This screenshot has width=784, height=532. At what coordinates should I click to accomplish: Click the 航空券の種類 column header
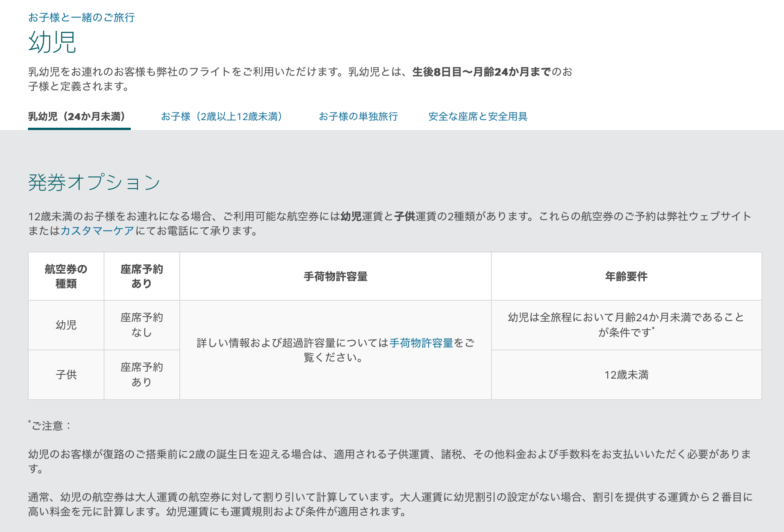click(x=66, y=277)
